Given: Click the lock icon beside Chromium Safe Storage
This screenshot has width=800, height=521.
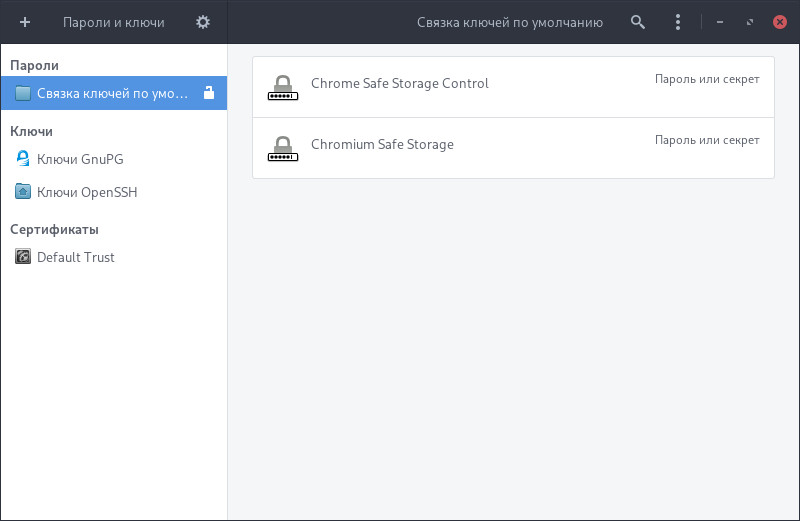Looking at the screenshot, I should click(283, 149).
